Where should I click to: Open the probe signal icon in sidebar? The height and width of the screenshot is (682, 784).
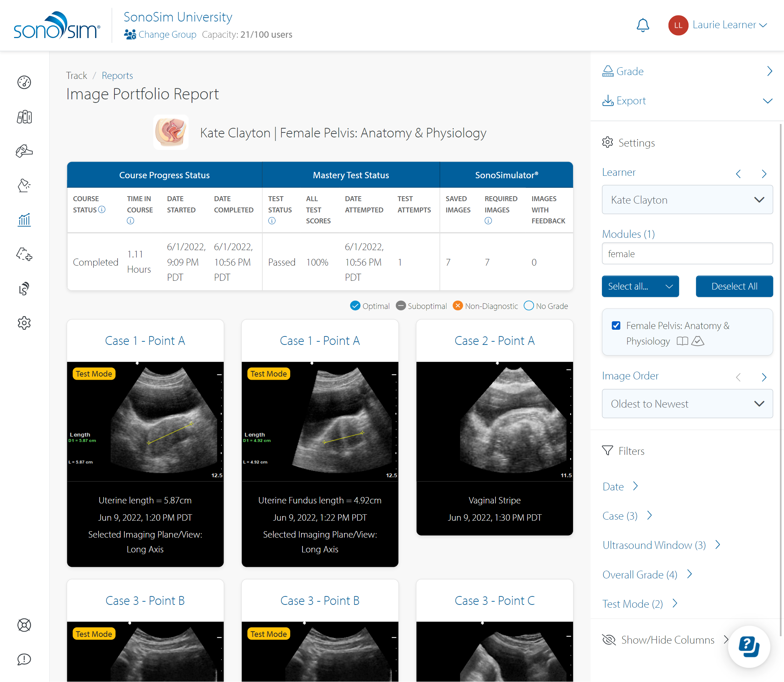pos(24,289)
